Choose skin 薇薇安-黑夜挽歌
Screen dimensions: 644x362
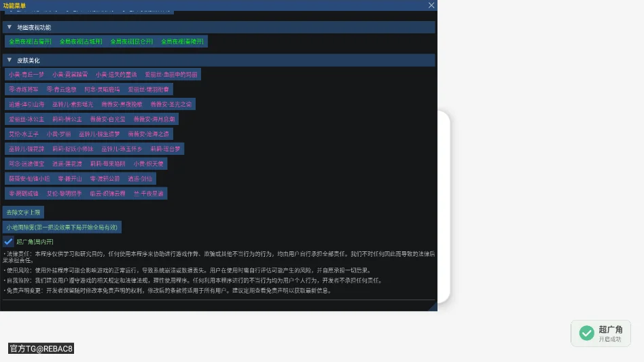click(122, 104)
